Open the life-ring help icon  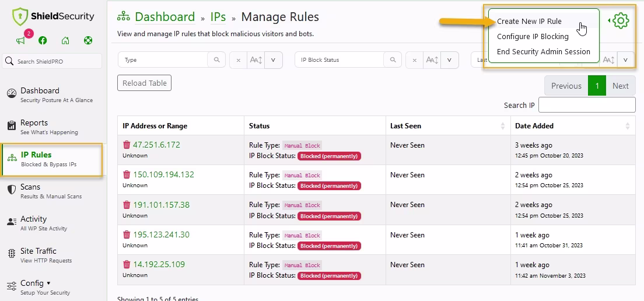click(x=88, y=41)
